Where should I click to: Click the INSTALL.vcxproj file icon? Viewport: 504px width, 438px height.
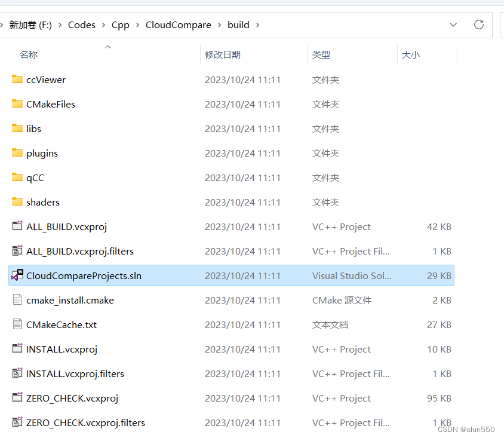17,348
